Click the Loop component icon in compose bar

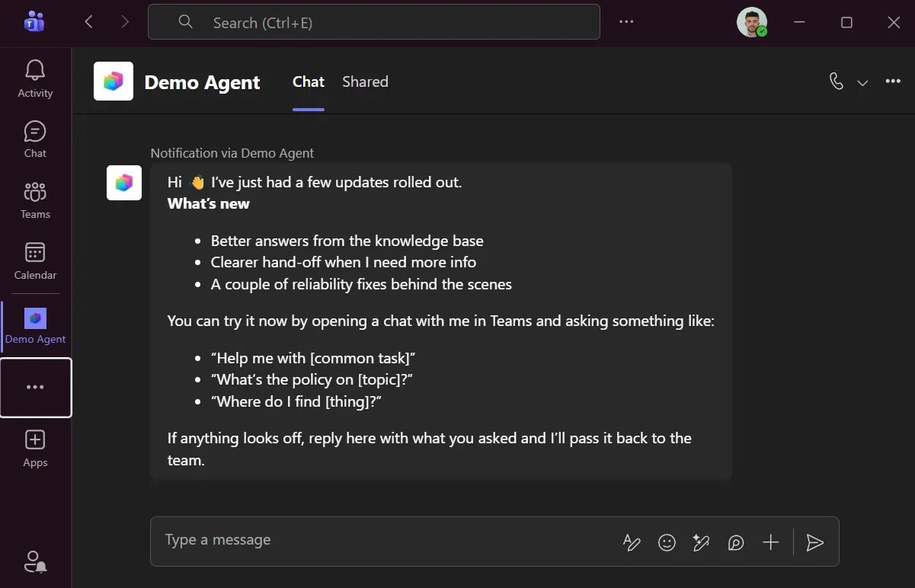tap(736, 542)
